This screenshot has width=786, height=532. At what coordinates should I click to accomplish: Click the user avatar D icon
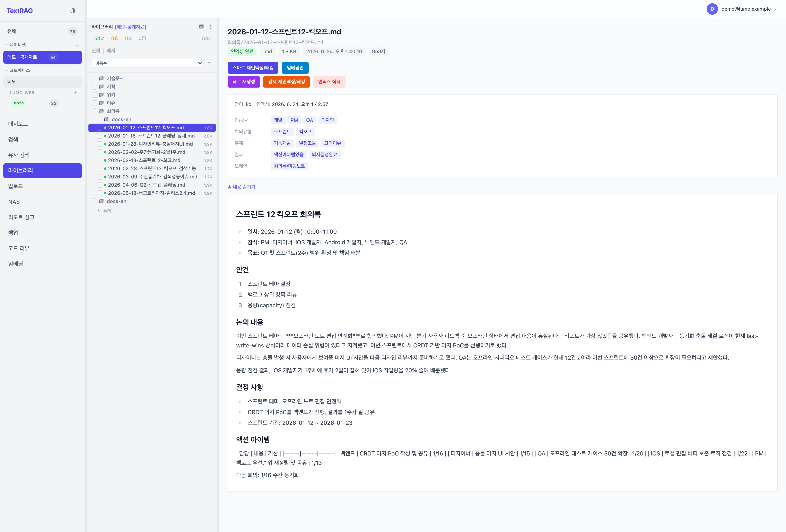(712, 9)
